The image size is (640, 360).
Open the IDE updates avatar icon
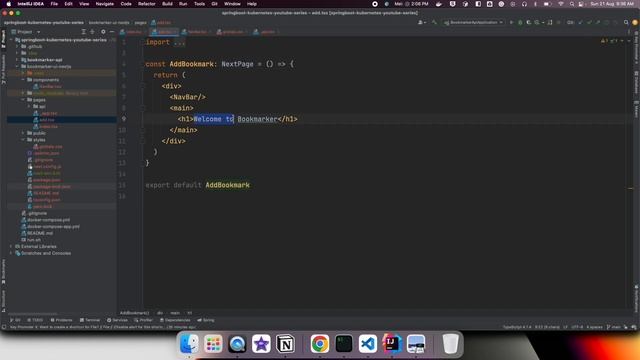tap(635, 22)
